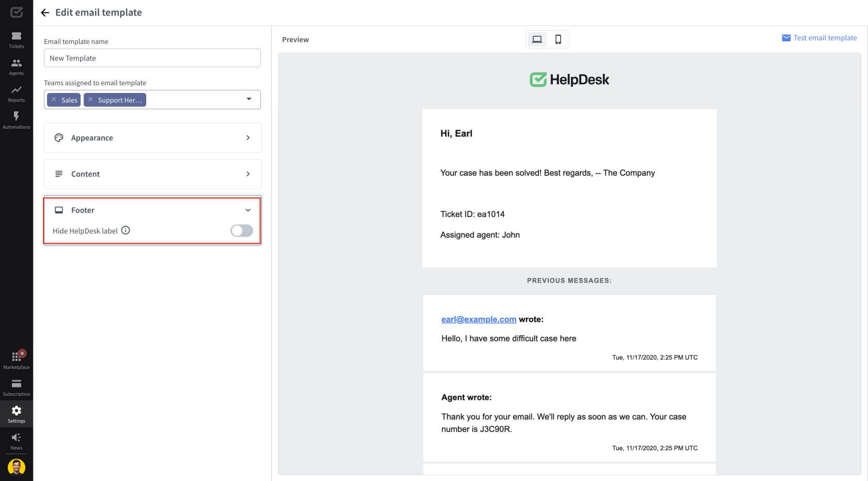Click 'Hello, I have some difficult case here' text
868x481 pixels.
509,338
